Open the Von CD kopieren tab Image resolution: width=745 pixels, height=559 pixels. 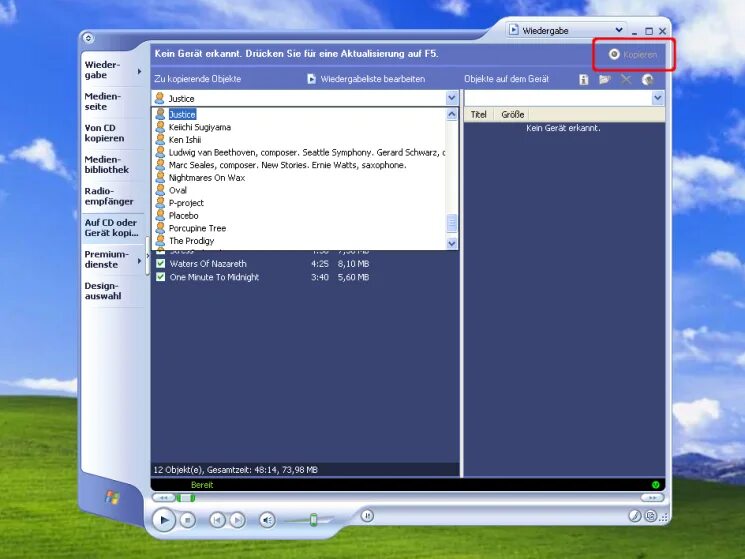[105, 133]
